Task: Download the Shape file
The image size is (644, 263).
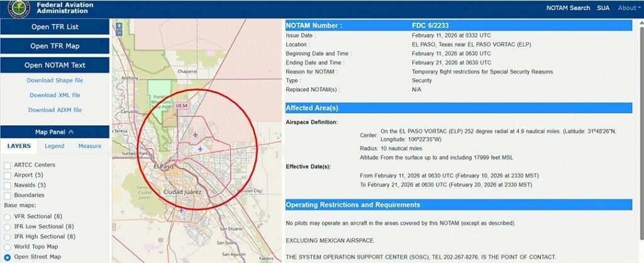Action: click(x=55, y=81)
